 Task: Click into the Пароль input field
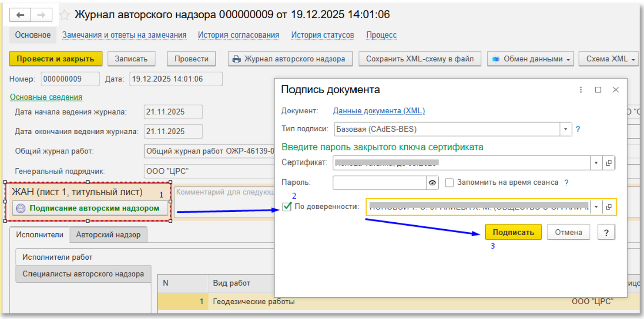pyautogui.click(x=379, y=183)
